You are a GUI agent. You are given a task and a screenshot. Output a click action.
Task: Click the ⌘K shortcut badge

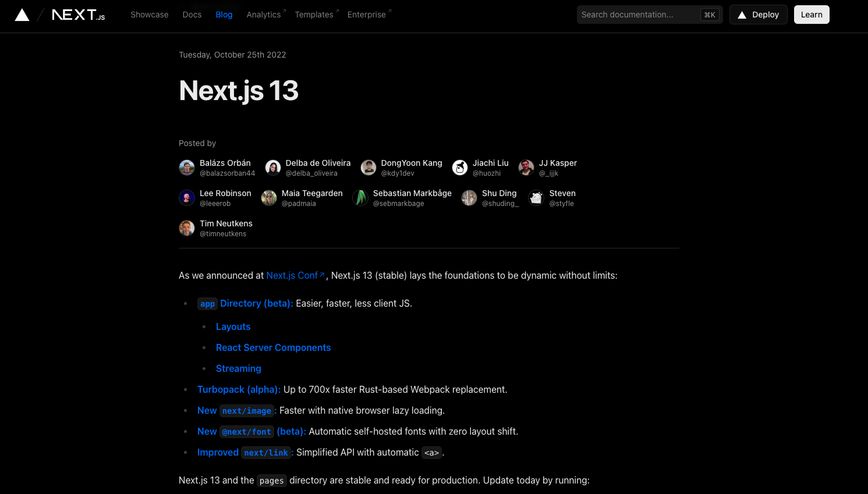point(710,15)
